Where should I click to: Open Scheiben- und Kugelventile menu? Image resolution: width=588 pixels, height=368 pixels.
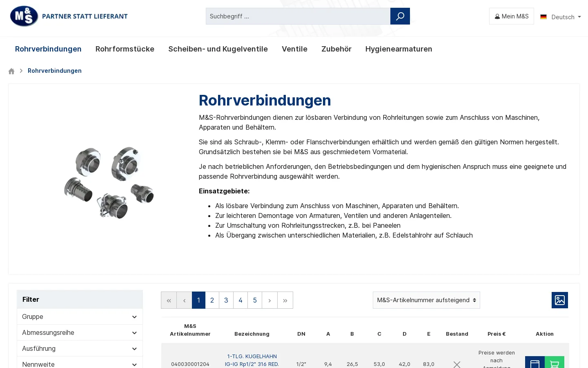[x=218, y=49]
